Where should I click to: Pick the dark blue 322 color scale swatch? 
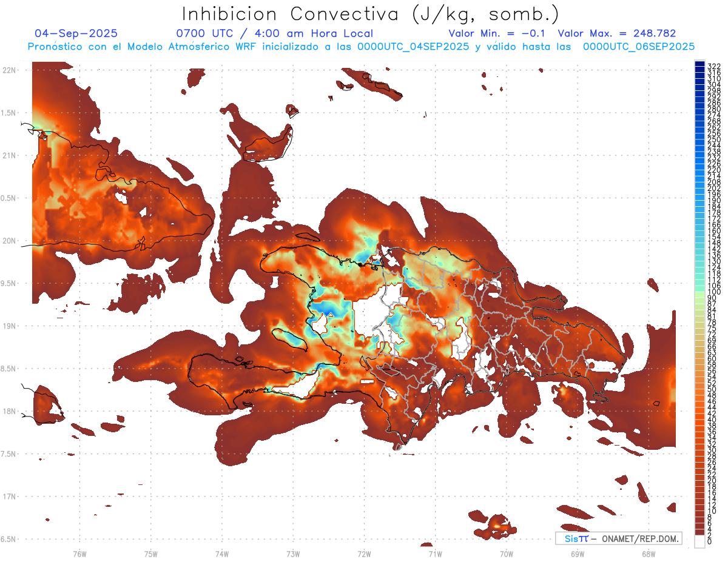pyautogui.click(x=699, y=65)
